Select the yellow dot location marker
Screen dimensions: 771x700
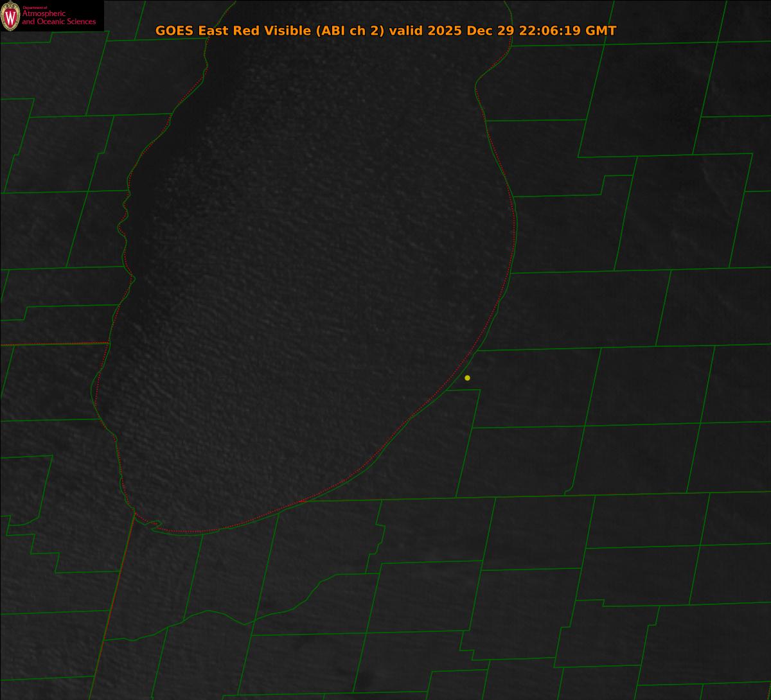pyautogui.click(x=467, y=378)
